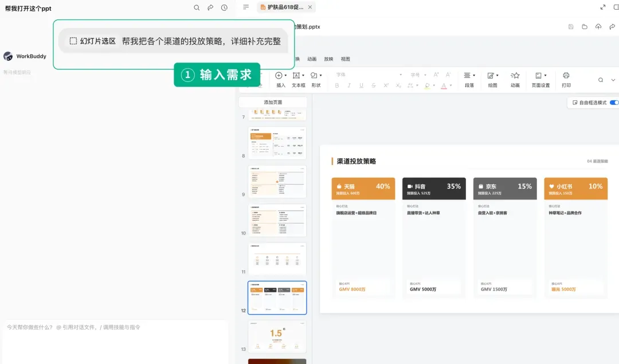Open the 段落 paragraph alignment tool
The image size is (619, 364).
(x=468, y=76)
